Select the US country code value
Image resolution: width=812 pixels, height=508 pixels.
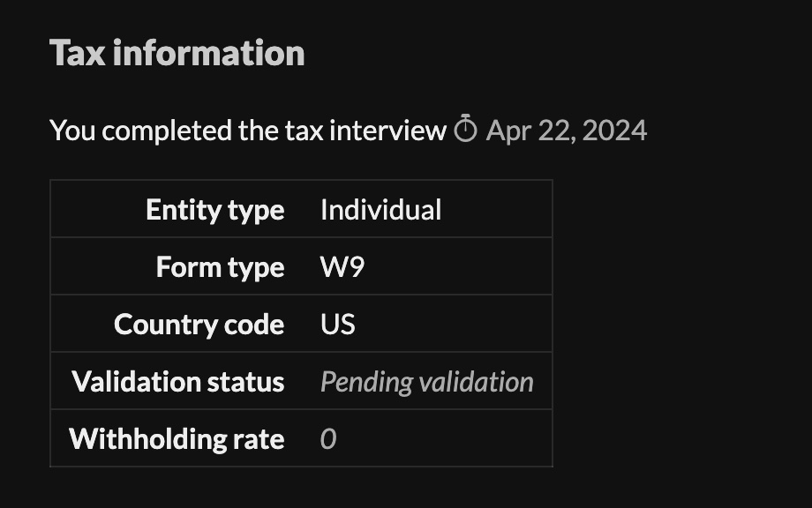tap(337, 325)
